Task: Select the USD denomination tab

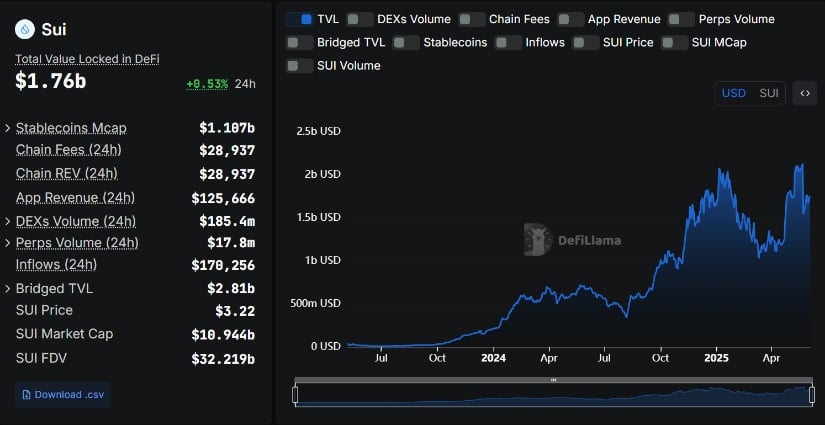Action: (733, 94)
